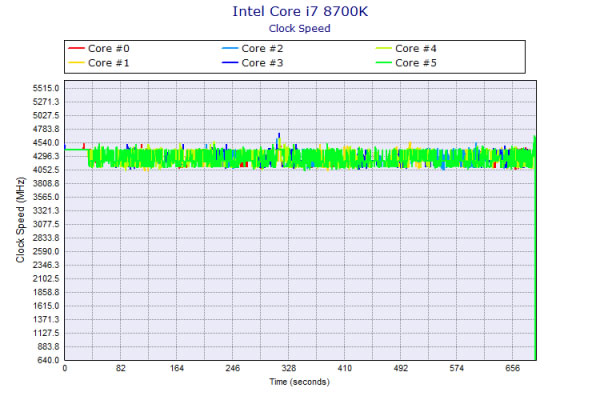600x400 pixels.
Task: Click the 1615.0 y-axis value
Action: point(46,306)
